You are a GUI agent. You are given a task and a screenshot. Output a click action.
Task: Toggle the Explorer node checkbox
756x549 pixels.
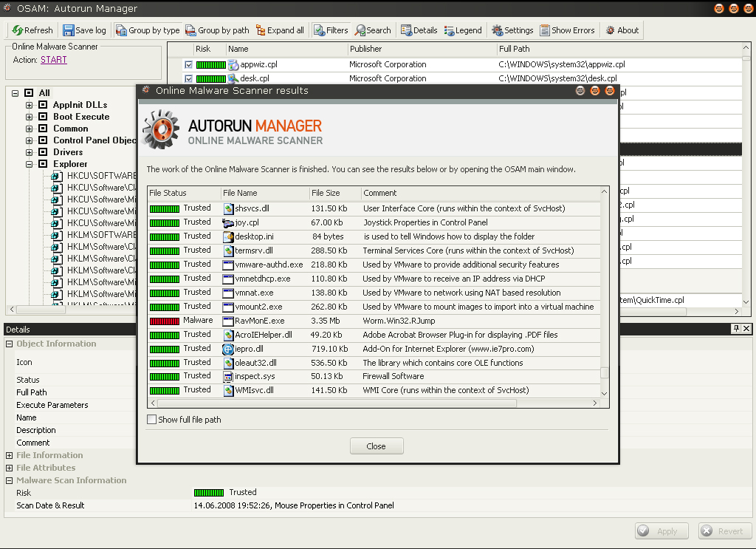(43, 164)
